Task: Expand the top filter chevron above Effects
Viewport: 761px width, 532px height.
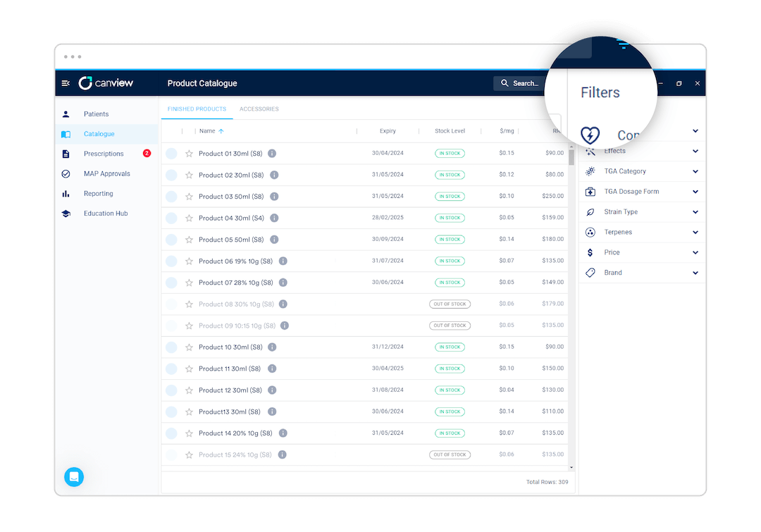Action: coord(695,131)
